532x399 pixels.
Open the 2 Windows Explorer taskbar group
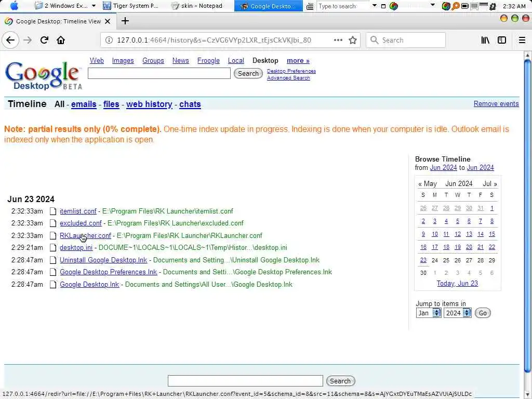point(65,6)
